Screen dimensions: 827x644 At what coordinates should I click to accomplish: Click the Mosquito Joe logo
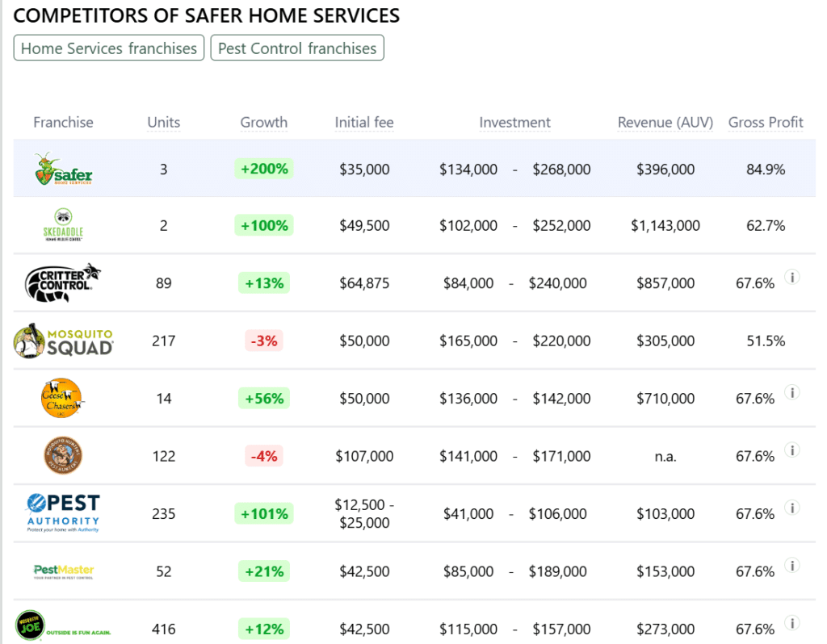point(63,626)
